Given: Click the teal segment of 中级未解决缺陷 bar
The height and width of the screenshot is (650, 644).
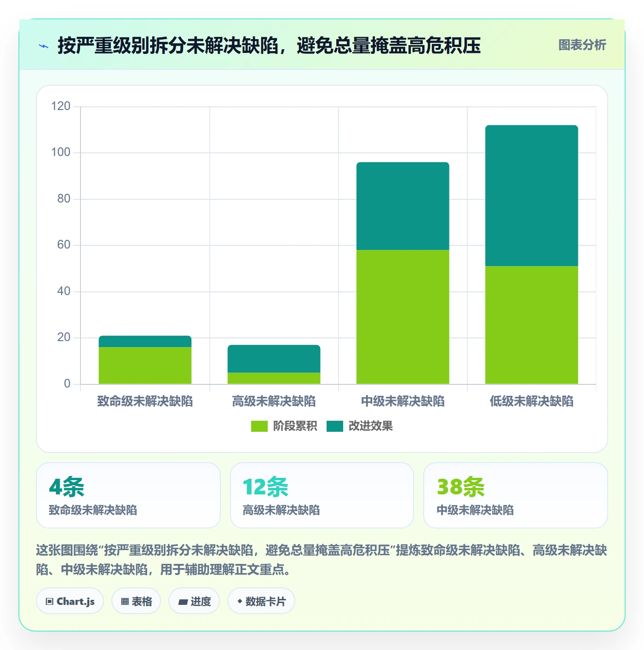Looking at the screenshot, I should 402,206.
